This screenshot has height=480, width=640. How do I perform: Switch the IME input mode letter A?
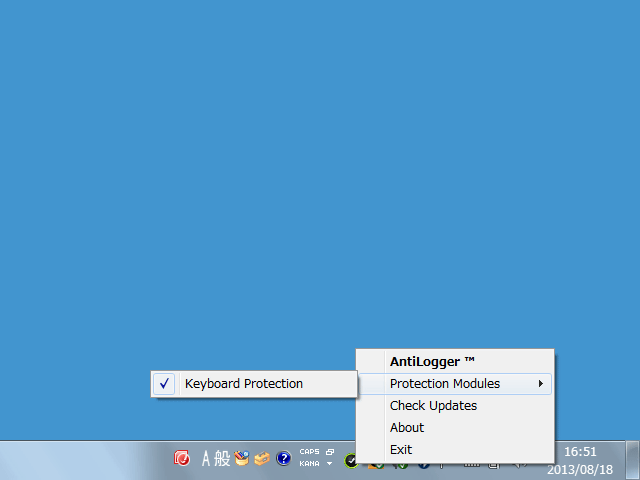pos(206,458)
